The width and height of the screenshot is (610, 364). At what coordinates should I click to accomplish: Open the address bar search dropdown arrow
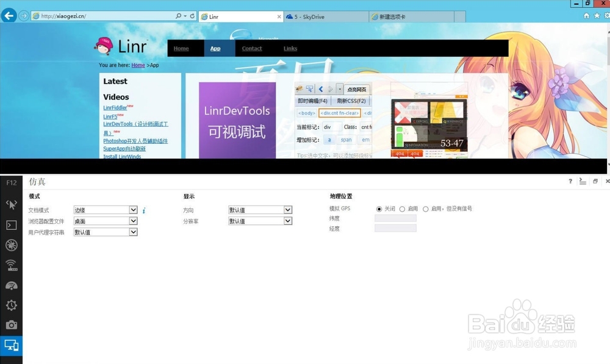tap(185, 16)
